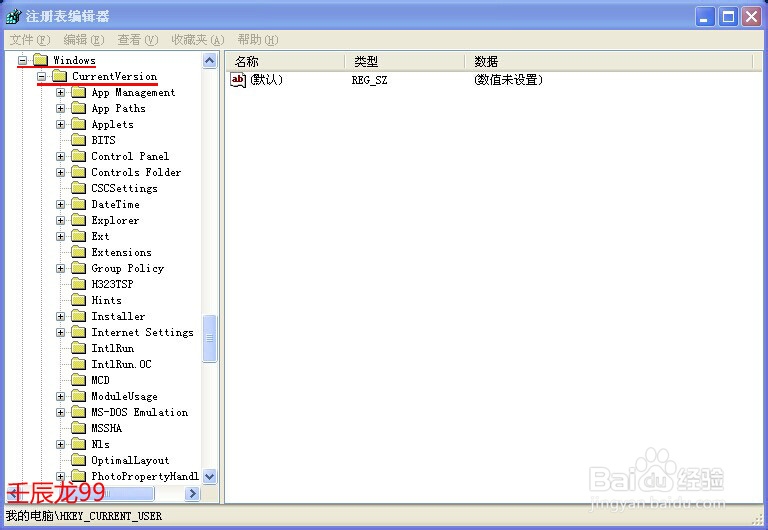Screen dimensions: 768x530
Task: Click the App Paths folder icon
Action: tap(78, 108)
